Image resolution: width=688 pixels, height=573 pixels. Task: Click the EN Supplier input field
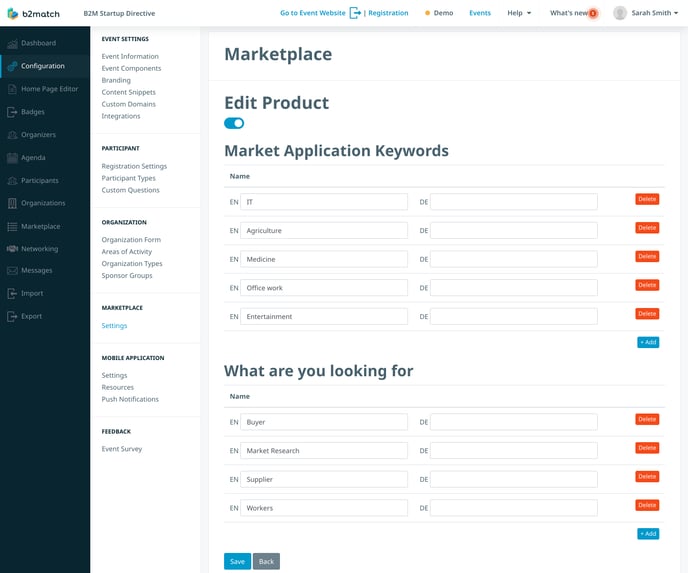coord(324,480)
